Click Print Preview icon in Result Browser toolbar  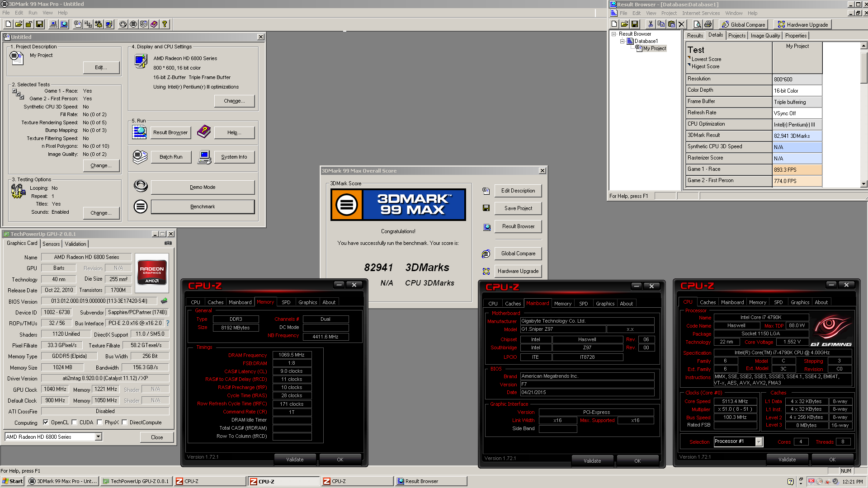click(698, 24)
